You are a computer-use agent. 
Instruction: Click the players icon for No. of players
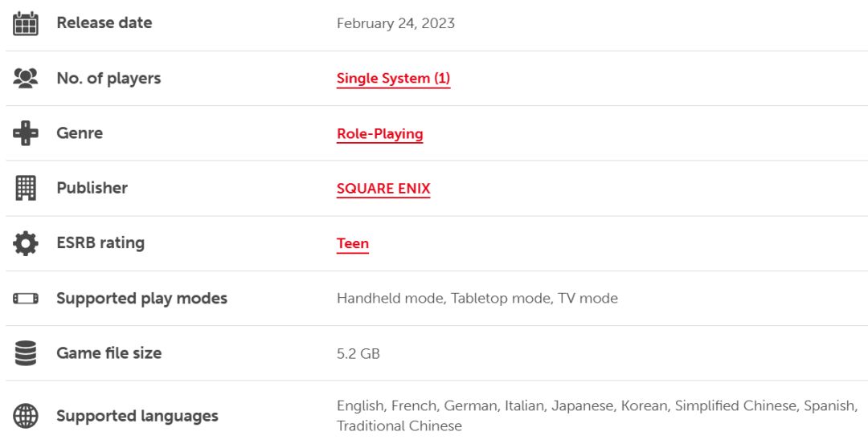26,78
